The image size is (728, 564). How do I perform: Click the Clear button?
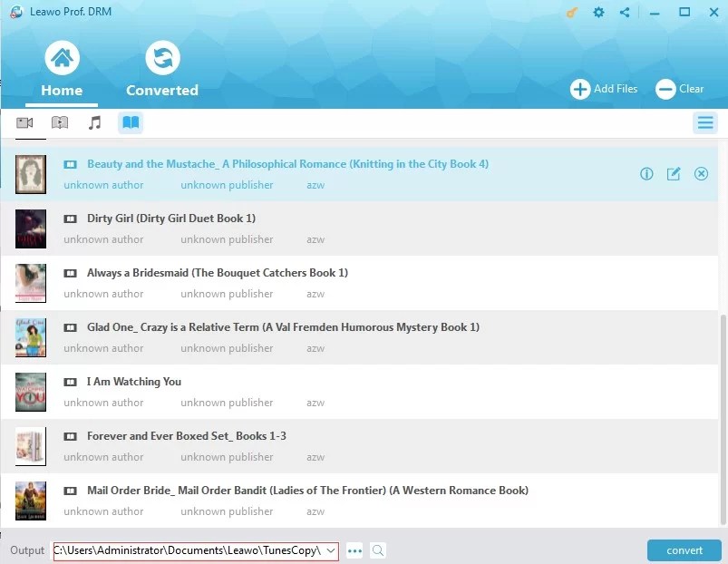tap(680, 89)
